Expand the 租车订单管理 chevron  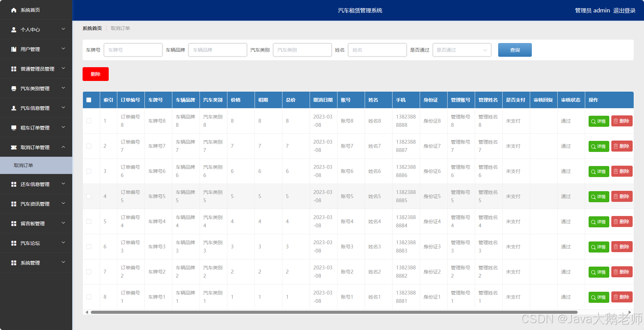(x=63, y=127)
